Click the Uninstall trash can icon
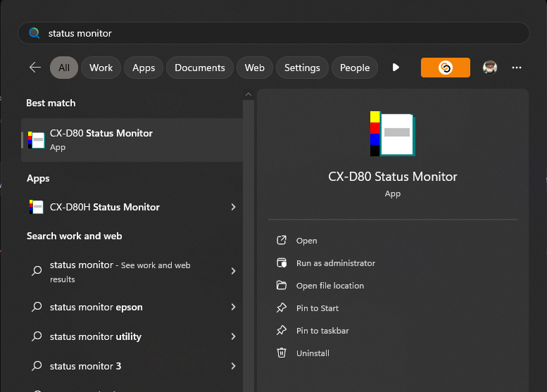Viewport: 547px width, 392px height. [x=282, y=353]
